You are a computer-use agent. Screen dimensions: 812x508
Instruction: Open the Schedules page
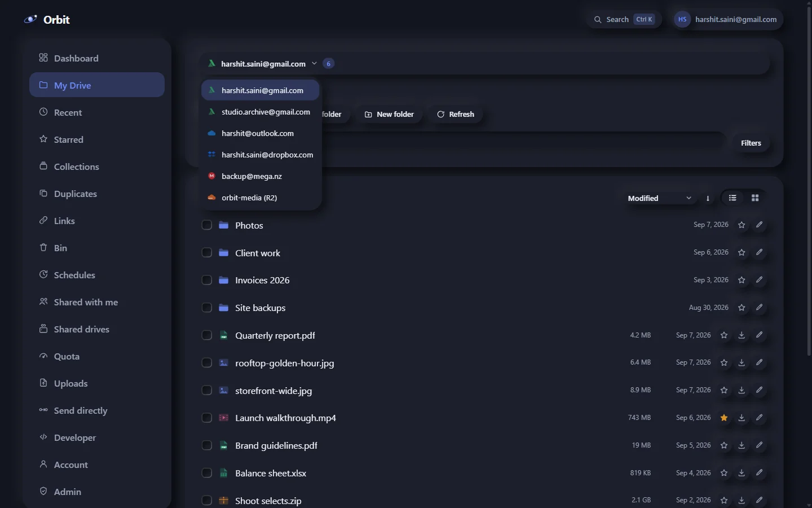click(x=97, y=275)
